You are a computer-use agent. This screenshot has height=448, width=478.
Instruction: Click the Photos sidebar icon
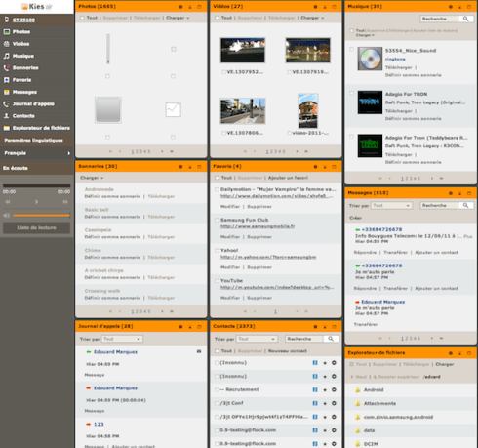tap(7, 32)
